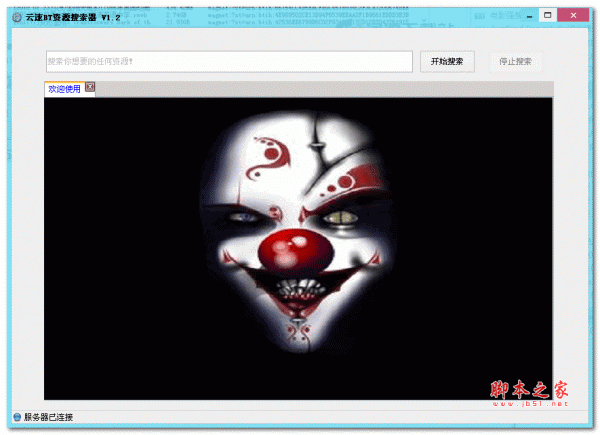The width and height of the screenshot is (600, 435).
Task: Click the server connection status icon
Action: click(x=17, y=417)
